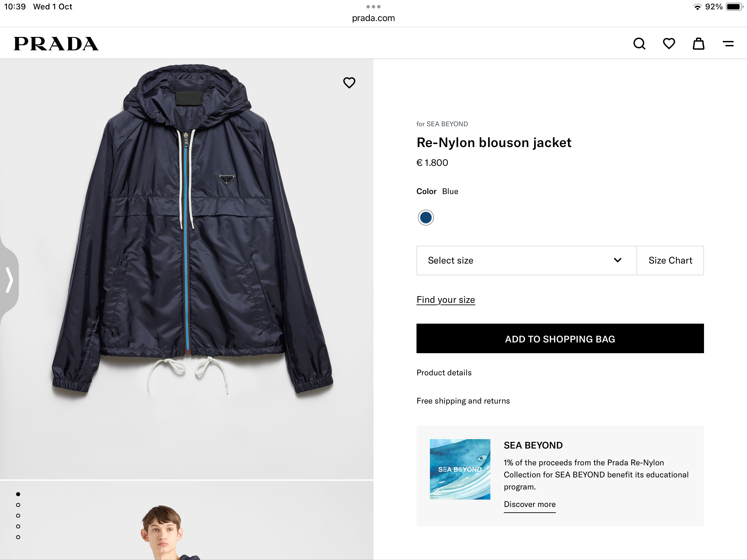The width and height of the screenshot is (747, 560).
Task: Click the Prada logo
Action: 56,44
